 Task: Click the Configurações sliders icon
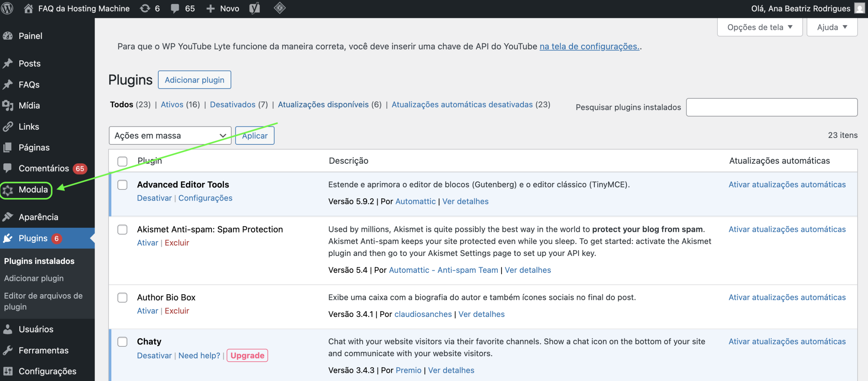8,371
